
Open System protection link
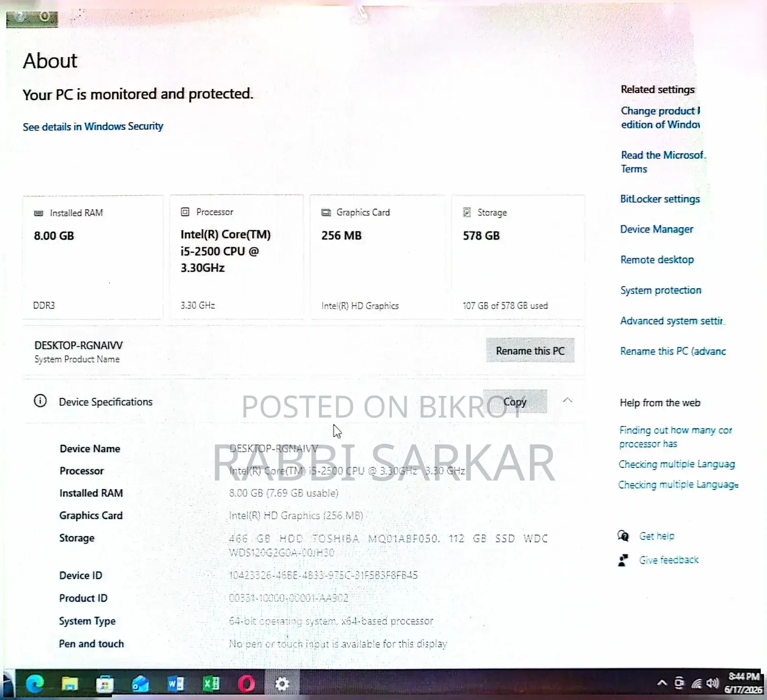[x=661, y=290]
